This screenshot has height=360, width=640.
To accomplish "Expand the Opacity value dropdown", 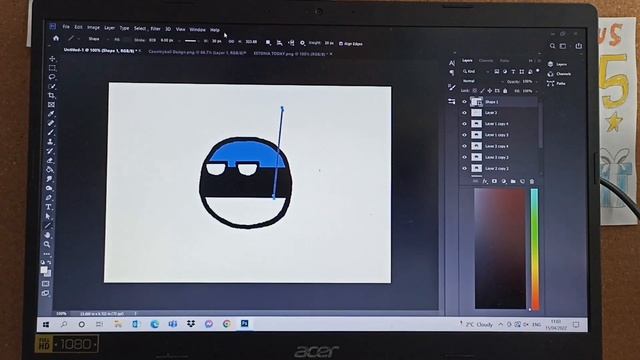I will (x=537, y=82).
